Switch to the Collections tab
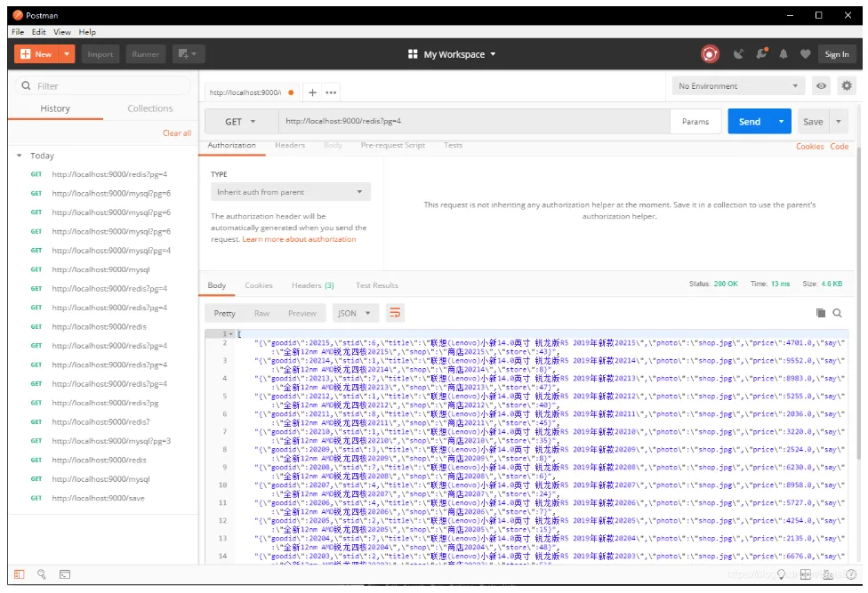This screenshot has height=593, width=868. click(x=150, y=108)
